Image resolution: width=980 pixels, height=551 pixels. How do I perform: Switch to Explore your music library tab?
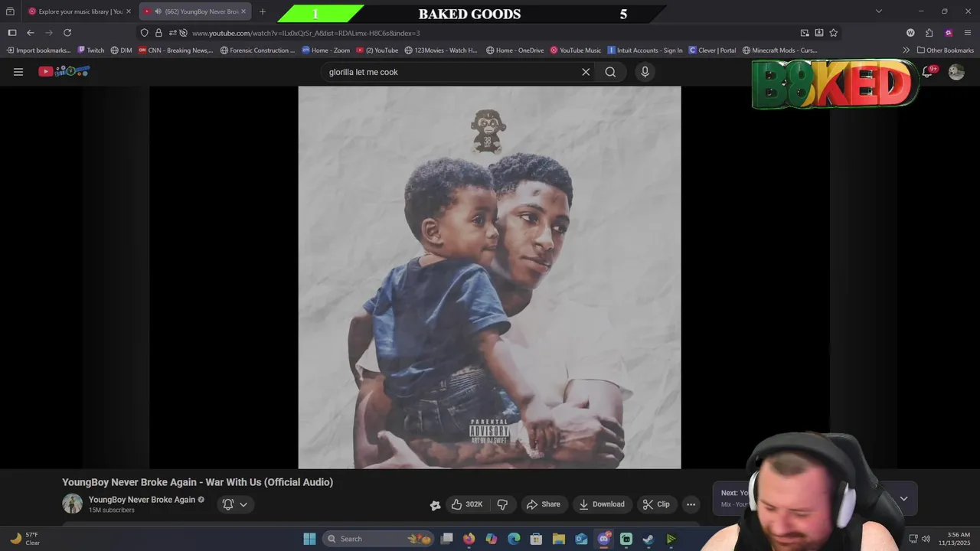[80, 11]
